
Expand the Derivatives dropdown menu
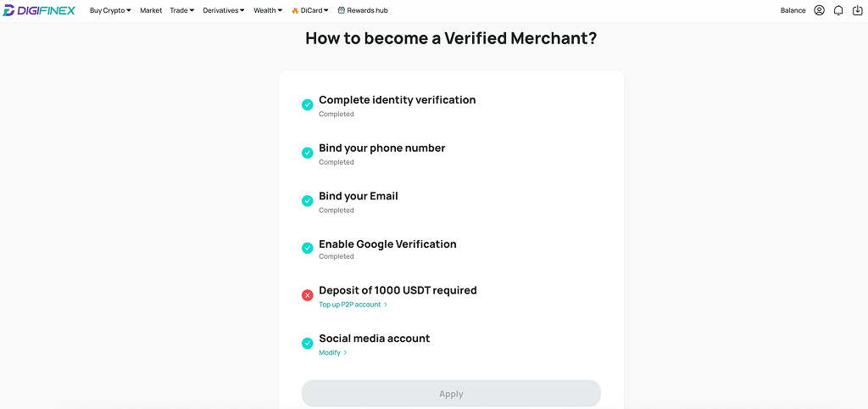click(224, 10)
